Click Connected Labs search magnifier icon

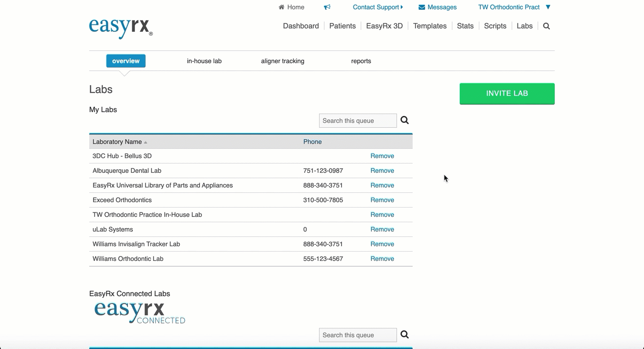[x=404, y=335]
